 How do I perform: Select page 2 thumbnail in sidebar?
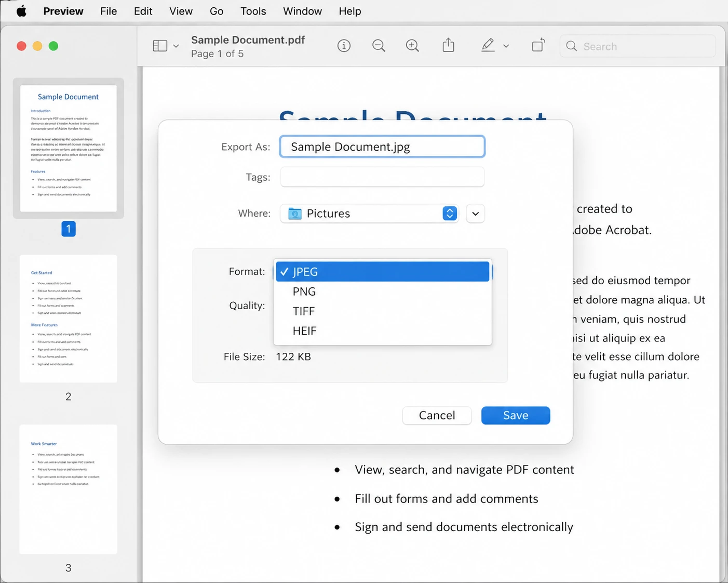(x=69, y=319)
